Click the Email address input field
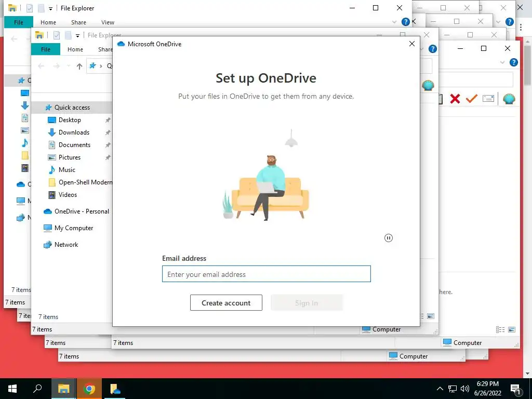This screenshot has height=399, width=532. click(267, 274)
